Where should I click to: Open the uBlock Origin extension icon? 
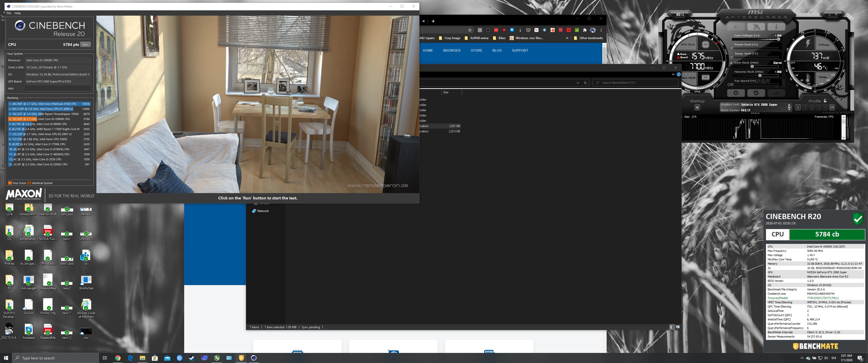pyautogui.click(x=504, y=30)
